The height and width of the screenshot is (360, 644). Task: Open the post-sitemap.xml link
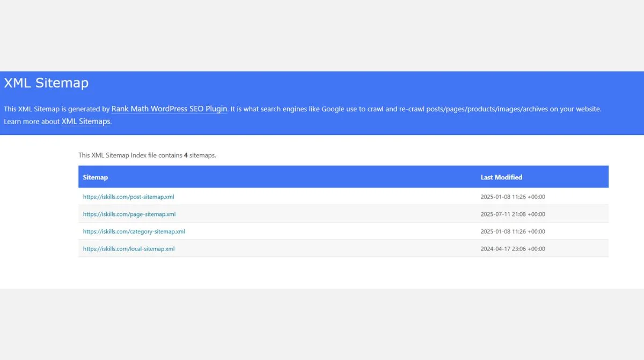128,197
